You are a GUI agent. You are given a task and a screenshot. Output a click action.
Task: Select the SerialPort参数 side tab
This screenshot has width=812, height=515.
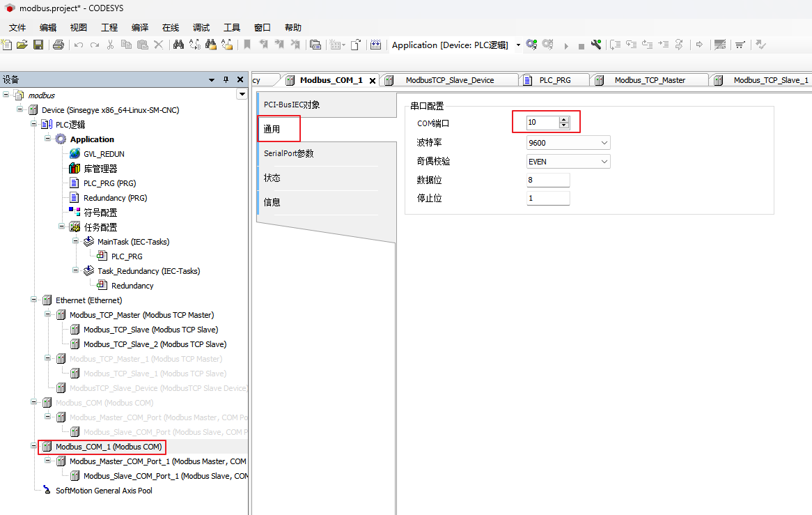point(288,153)
